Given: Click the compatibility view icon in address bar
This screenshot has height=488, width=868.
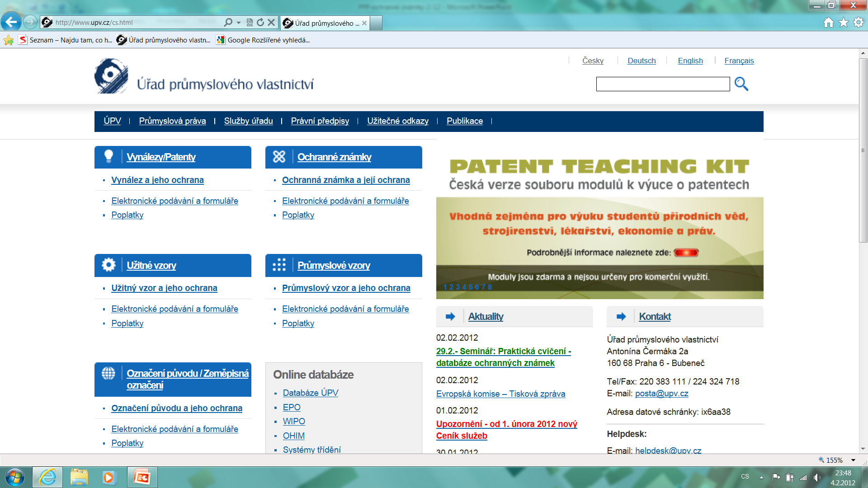Looking at the screenshot, I should click(x=250, y=22).
